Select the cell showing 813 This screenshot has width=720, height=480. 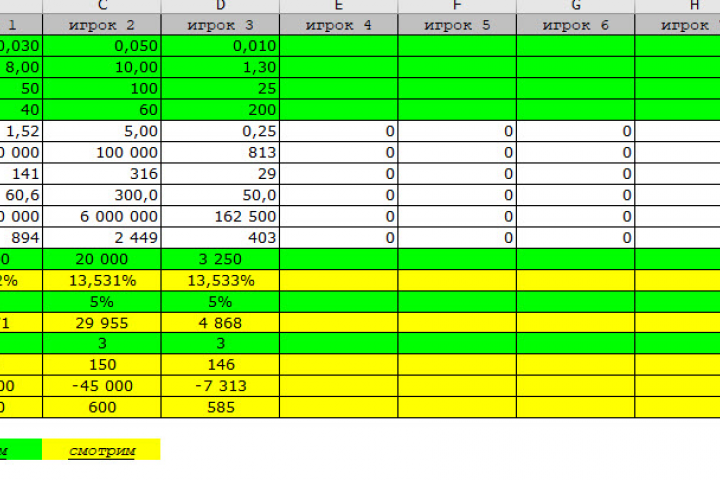pyautogui.click(x=220, y=152)
